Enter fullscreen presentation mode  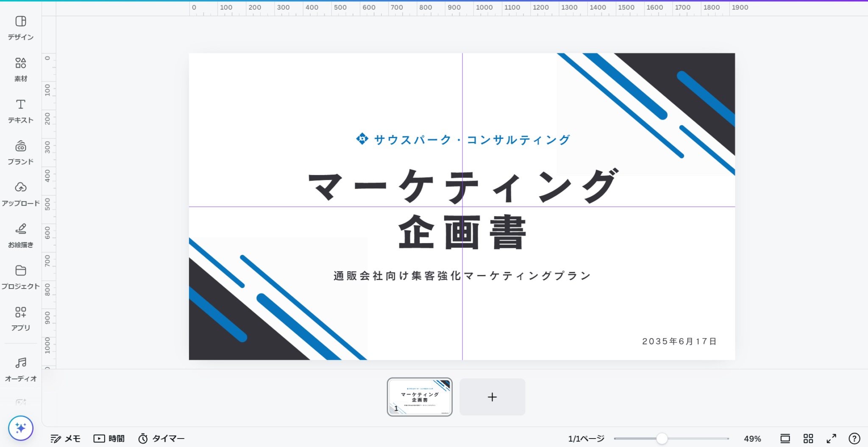[x=831, y=438]
